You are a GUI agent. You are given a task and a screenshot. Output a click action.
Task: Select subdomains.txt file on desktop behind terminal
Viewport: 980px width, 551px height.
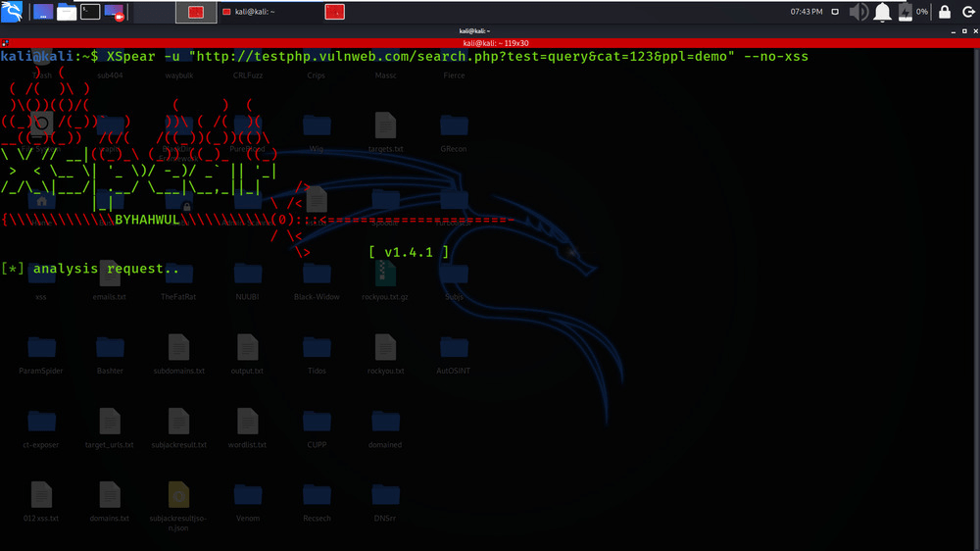pos(178,355)
